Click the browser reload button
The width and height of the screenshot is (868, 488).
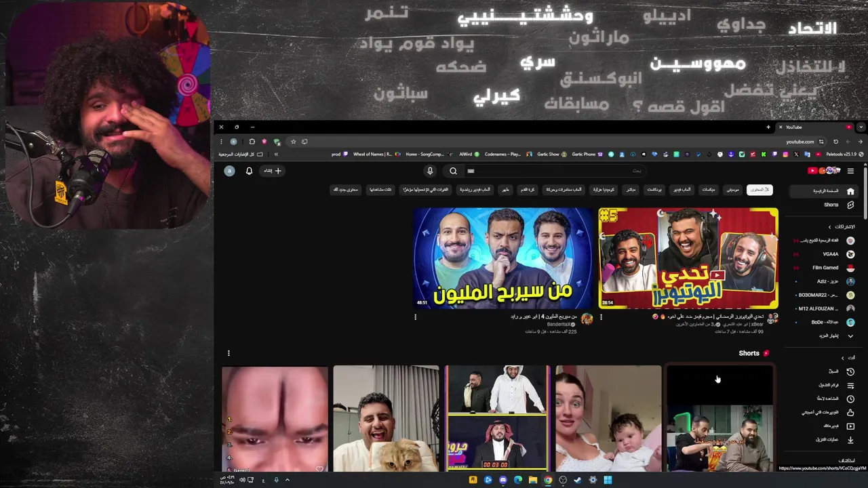(x=835, y=142)
